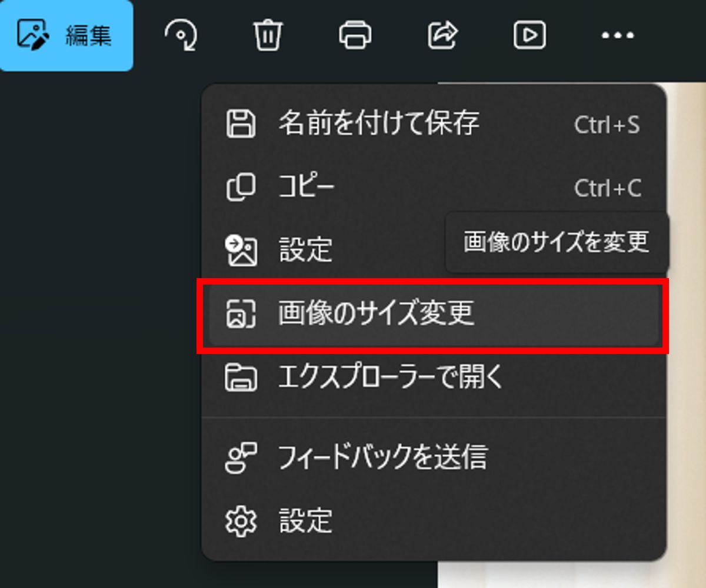Open 設定 entry with gear icon

click(x=434, y=521)
